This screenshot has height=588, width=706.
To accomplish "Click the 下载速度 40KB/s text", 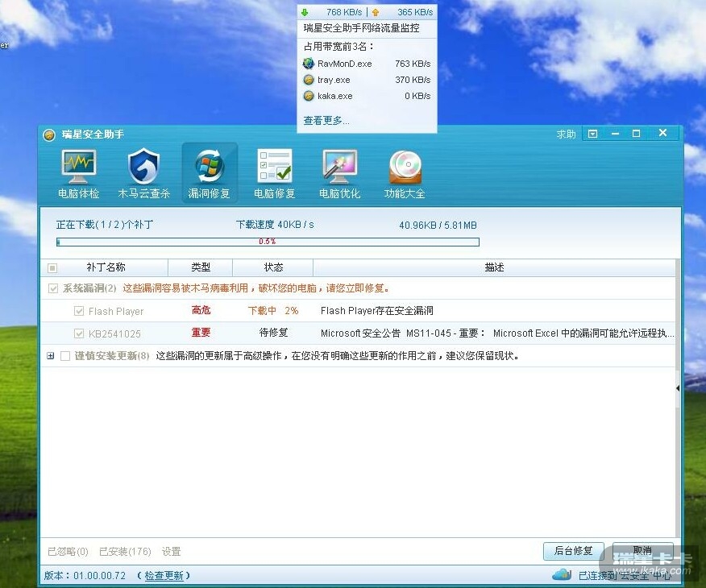I will (275, 225).
